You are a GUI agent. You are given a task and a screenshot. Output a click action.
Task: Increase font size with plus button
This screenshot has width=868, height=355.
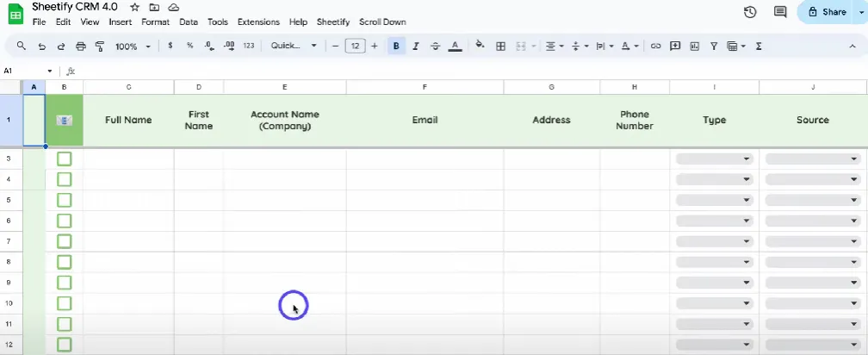(x=375, y=46)
